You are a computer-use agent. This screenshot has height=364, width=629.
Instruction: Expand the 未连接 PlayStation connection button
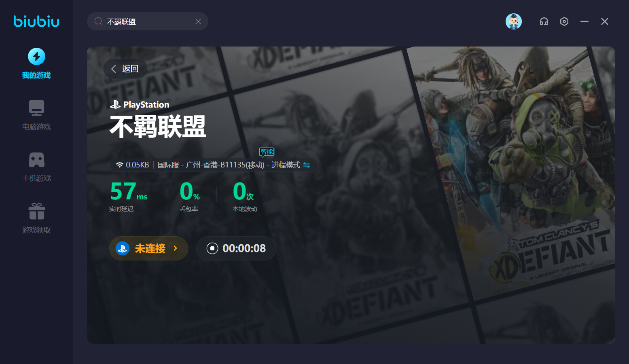[148, 248]
